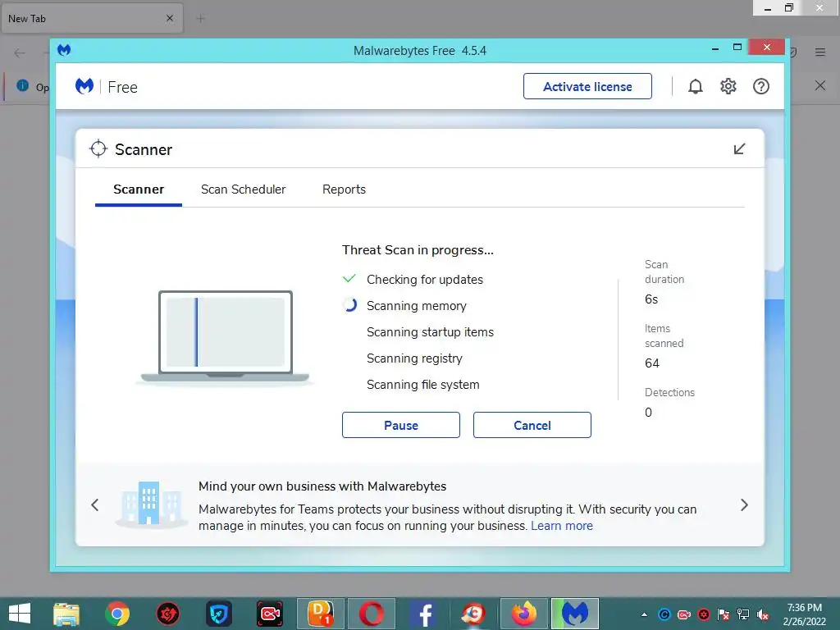The height and width of the screenshot is (630, 840).
Task: Collapse the Scanner panel with the arrow icon
Action: click(x=739, y=149)
